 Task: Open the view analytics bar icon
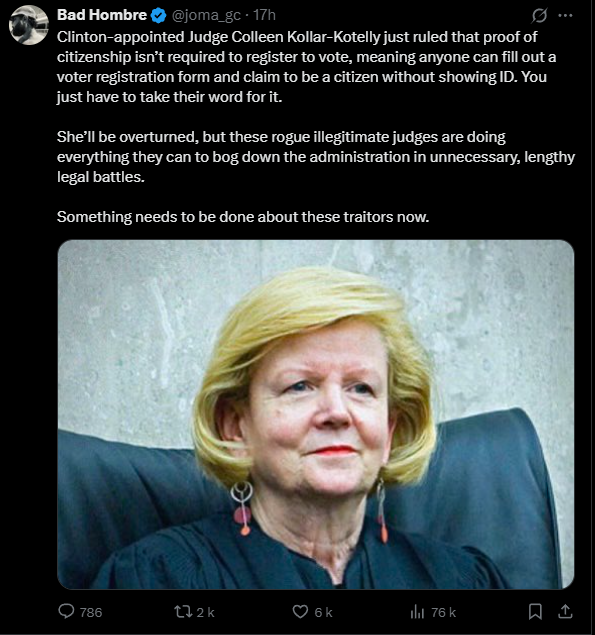pos(417,612)
